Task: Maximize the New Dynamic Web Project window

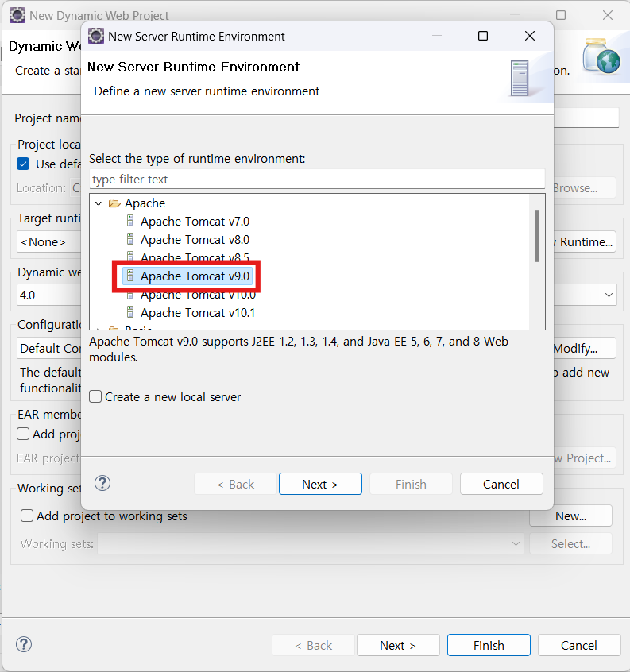Action: (x=561, y=15)
